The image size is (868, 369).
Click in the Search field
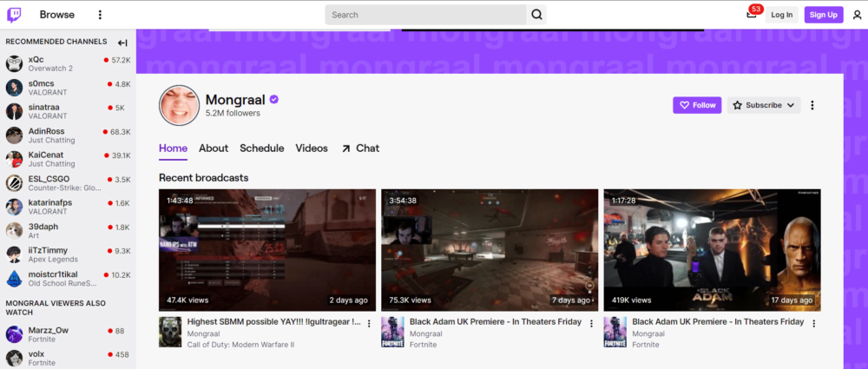(425, 15)
